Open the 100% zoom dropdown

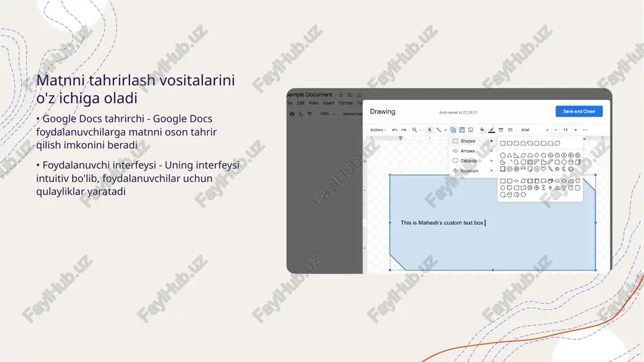[x=327, y=114]
